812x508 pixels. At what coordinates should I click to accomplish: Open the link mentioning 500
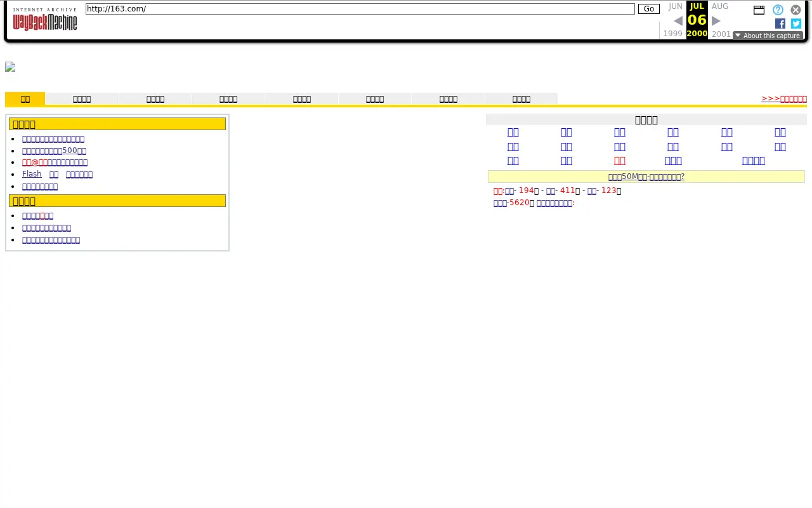click(x=54, y=151)
